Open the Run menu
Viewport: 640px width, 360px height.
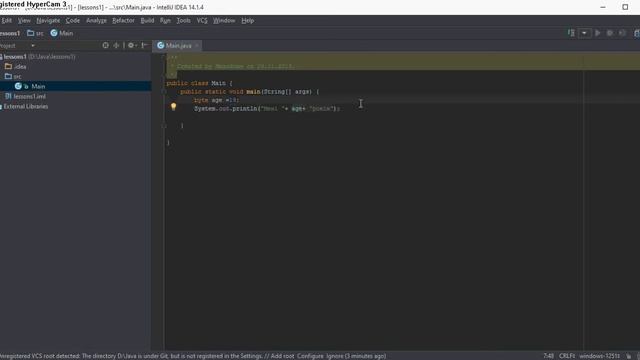pos(165,20)
